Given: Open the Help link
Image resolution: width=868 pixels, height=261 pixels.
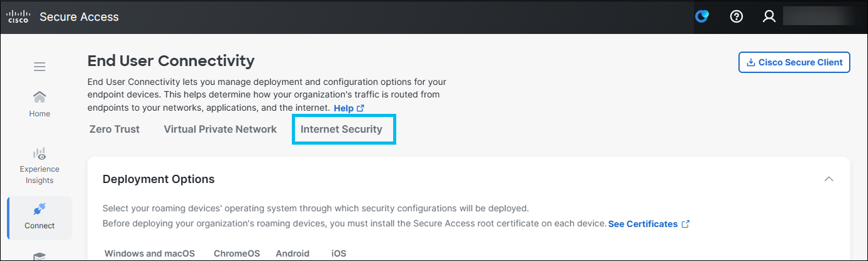Looking at the screenshot, I should click(x=349, y=108).
